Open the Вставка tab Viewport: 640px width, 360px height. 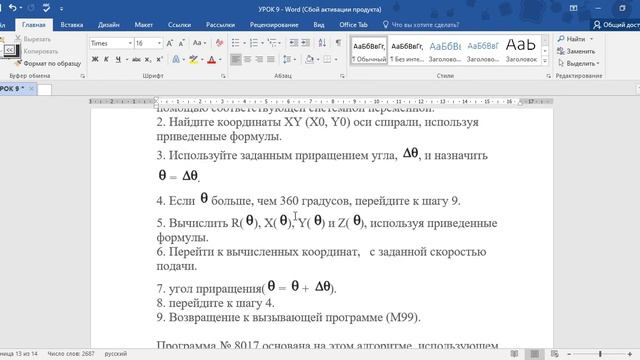[72, 25]
